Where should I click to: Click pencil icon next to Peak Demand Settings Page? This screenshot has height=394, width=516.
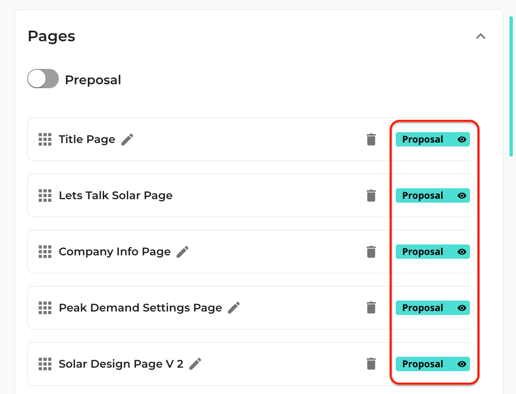coord(234,308)
